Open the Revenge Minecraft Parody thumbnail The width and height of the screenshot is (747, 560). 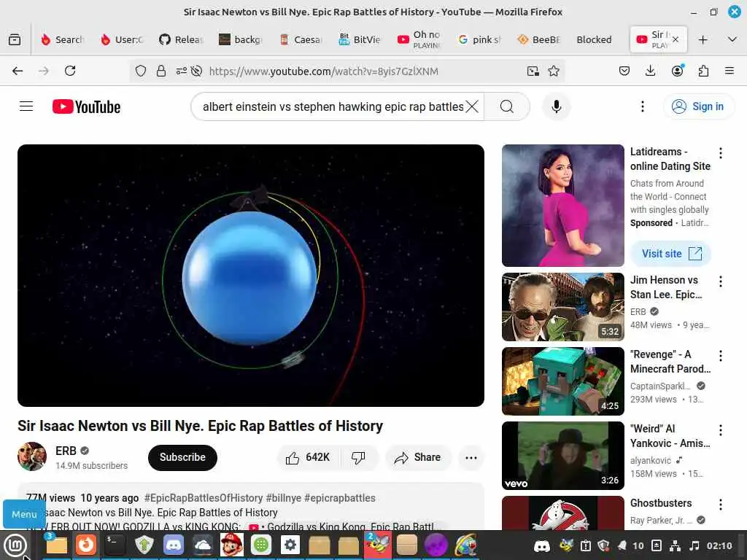tap(562, 381)
